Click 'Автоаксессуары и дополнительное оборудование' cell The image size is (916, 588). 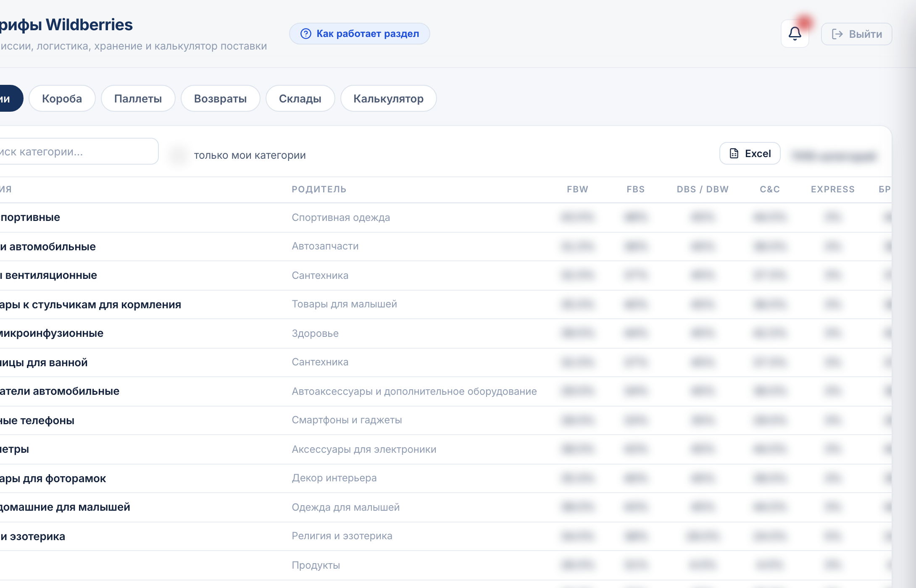[414, 391]
